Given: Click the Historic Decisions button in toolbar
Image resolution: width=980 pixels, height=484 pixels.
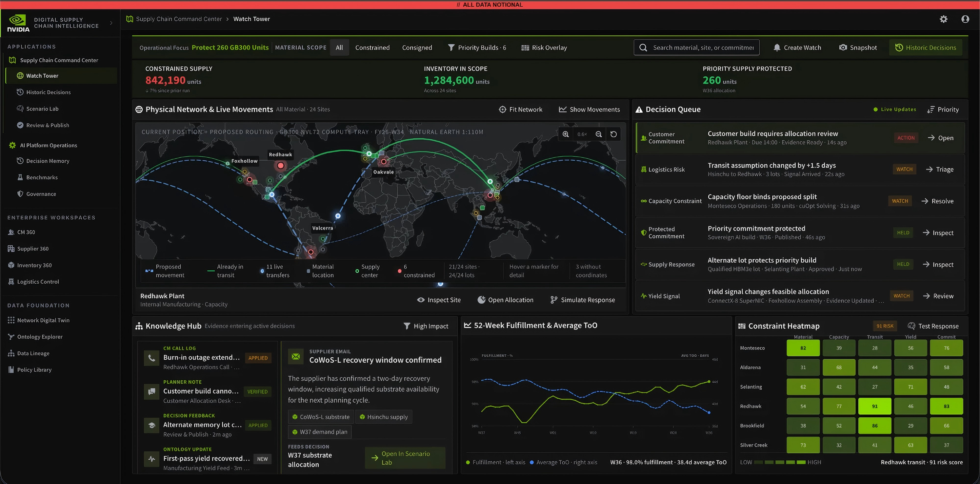Looking at the screenshot, I should (x=926, y=48).
